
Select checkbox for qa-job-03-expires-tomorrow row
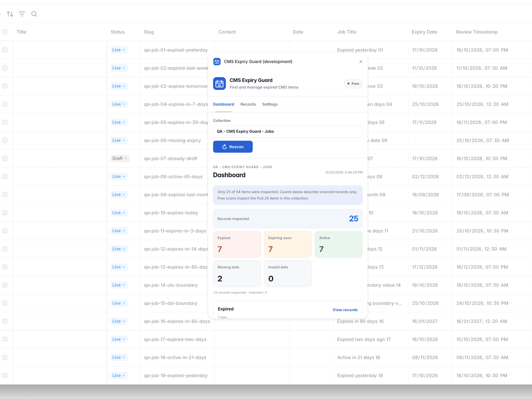5,86
